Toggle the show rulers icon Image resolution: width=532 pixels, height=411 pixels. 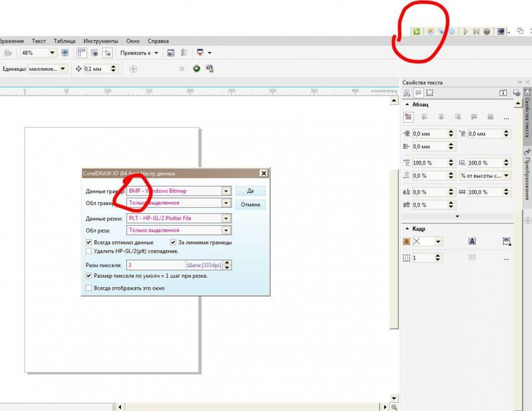pyautogui.click(x=81, y=53)
